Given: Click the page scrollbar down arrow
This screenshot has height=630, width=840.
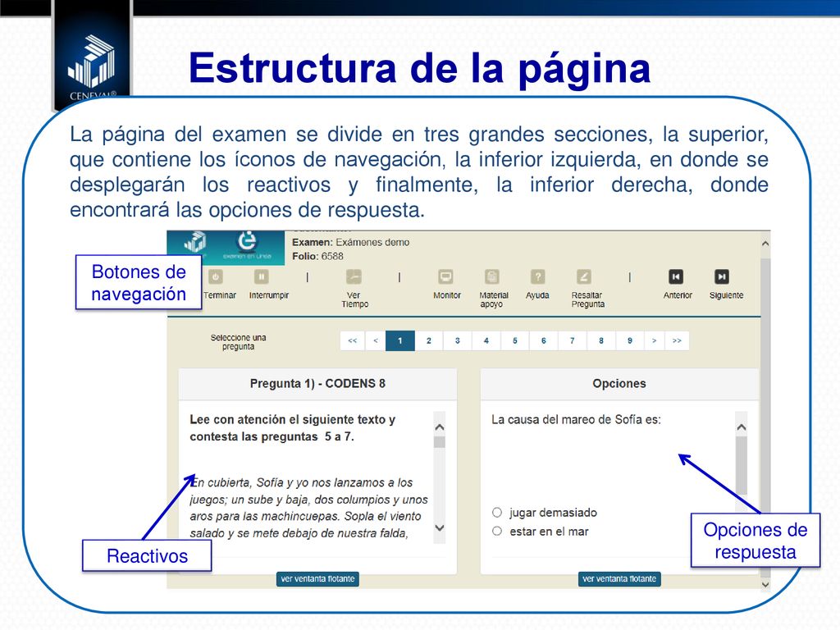Looking at the screenshot, I should coord(765,584).
